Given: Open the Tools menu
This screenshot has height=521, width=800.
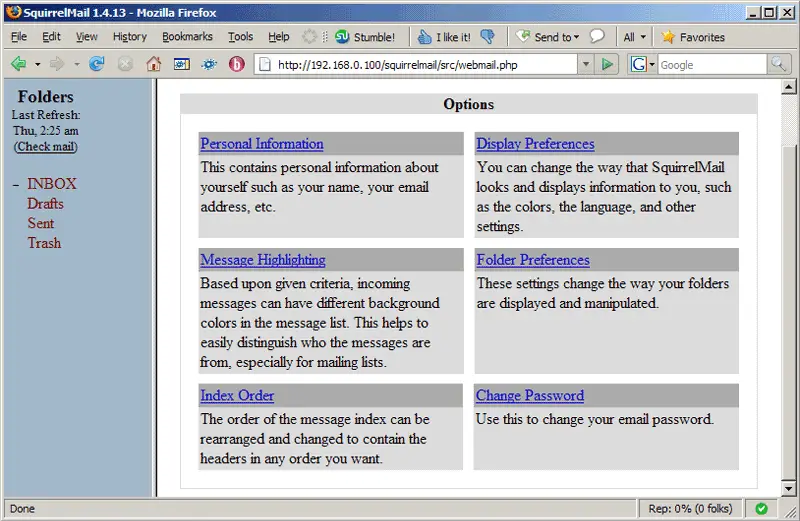Looking at the screenshot, I should coord(240,37).
